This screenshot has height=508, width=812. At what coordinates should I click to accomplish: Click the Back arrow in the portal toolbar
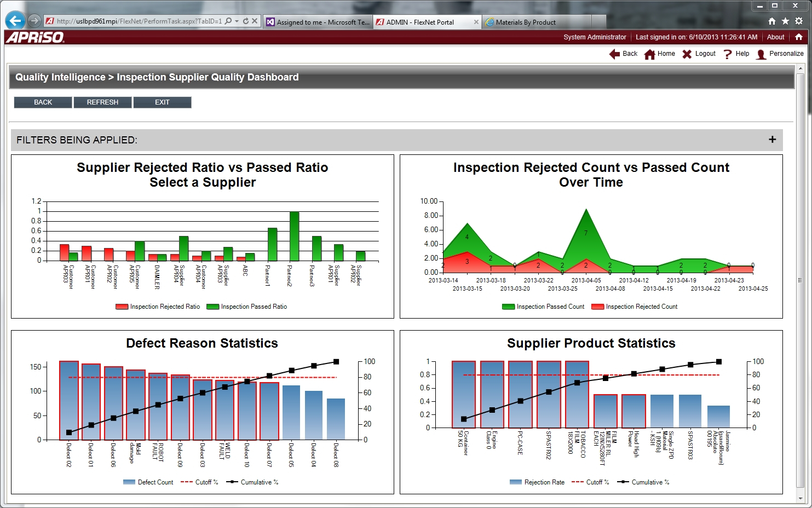[x=614, y=54]
